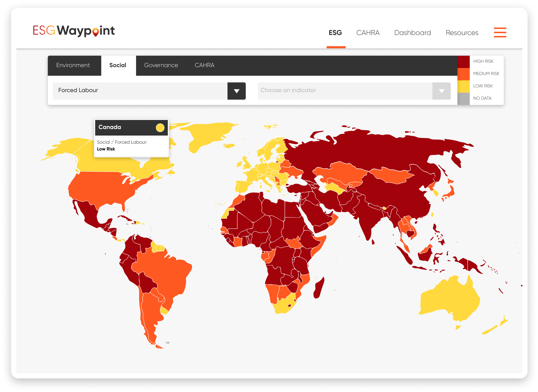
Task: Go to the Dashboard nav link
Action: pyautogui.click(x=412, y=33)
